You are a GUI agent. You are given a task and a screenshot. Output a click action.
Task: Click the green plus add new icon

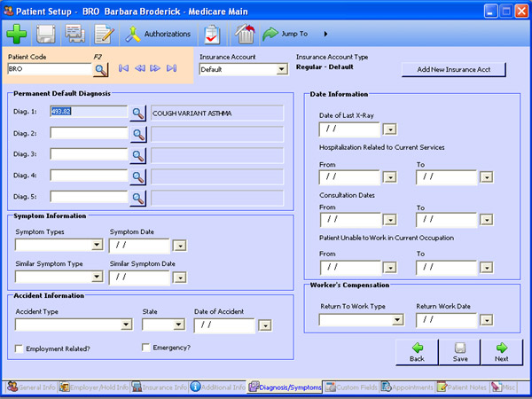click(17, 35)
